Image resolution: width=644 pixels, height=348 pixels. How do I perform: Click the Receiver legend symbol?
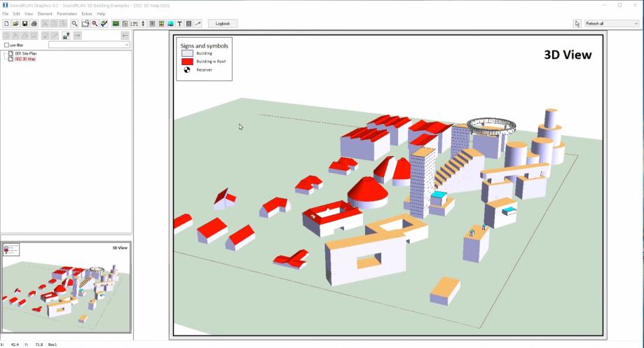[x=187, y=70]
